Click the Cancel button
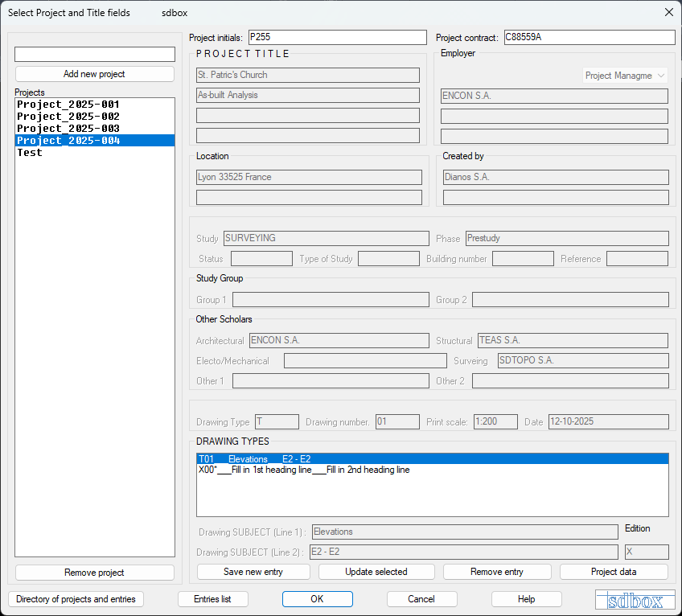Image resolution: width=682 pixels, height=616 pixels. [x=421, y=599]
